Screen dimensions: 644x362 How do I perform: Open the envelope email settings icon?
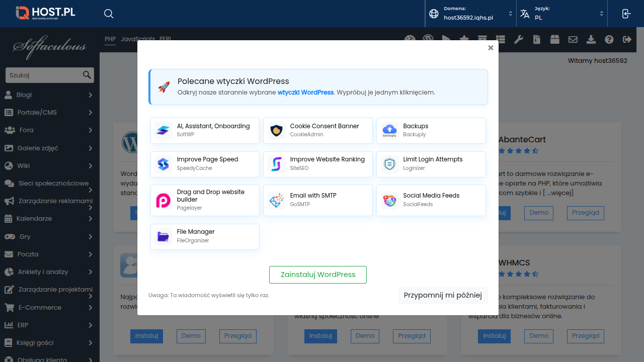573,39
